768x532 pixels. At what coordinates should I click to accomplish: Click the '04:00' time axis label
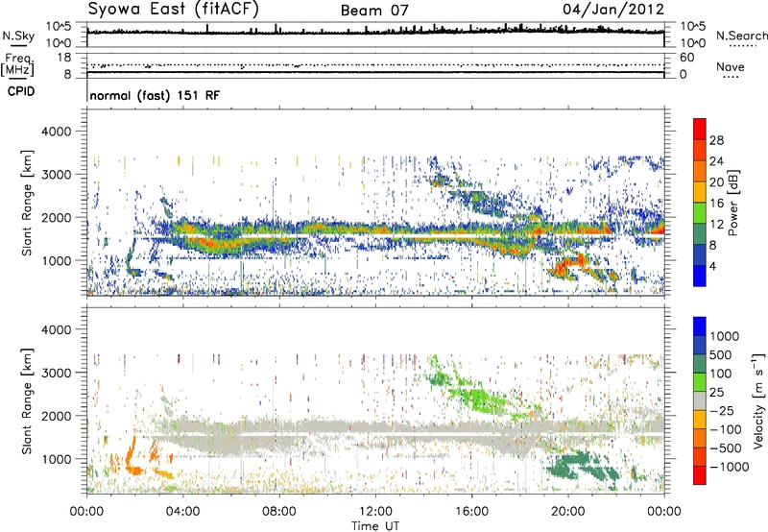point(182,512)
